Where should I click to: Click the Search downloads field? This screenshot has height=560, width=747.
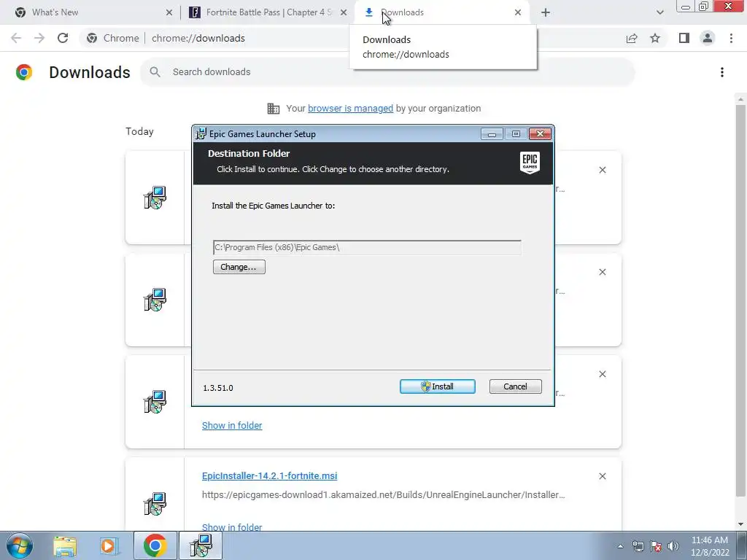(387, 72)
